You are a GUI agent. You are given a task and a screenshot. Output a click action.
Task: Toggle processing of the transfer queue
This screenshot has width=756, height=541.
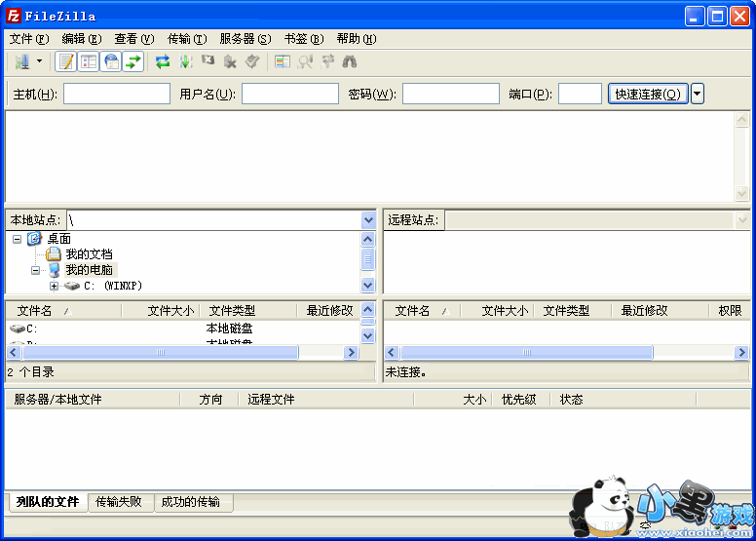[186, 61]
